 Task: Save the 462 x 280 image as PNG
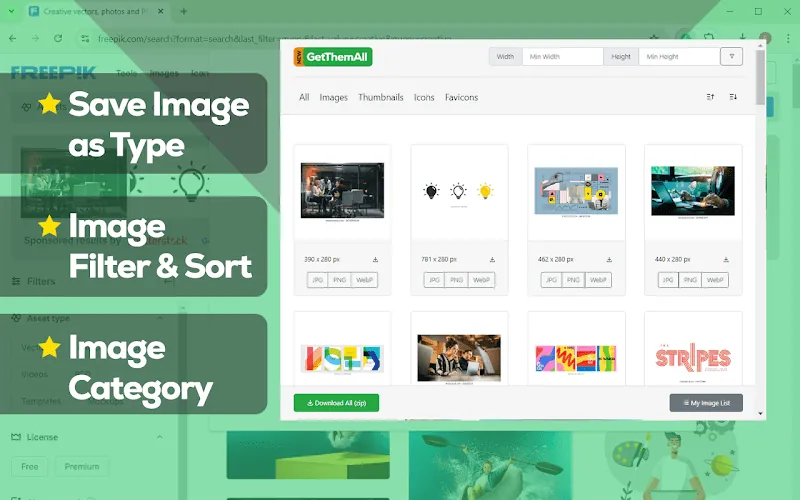point(573,280)
